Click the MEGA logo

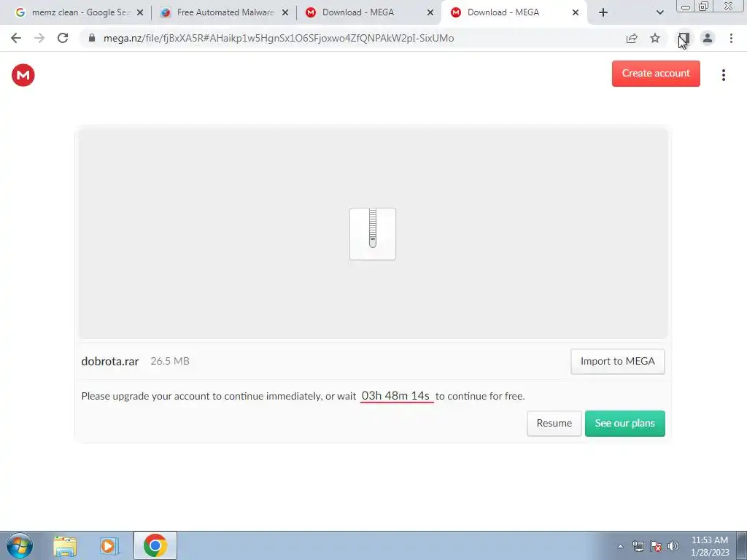(x=23, y=75)
